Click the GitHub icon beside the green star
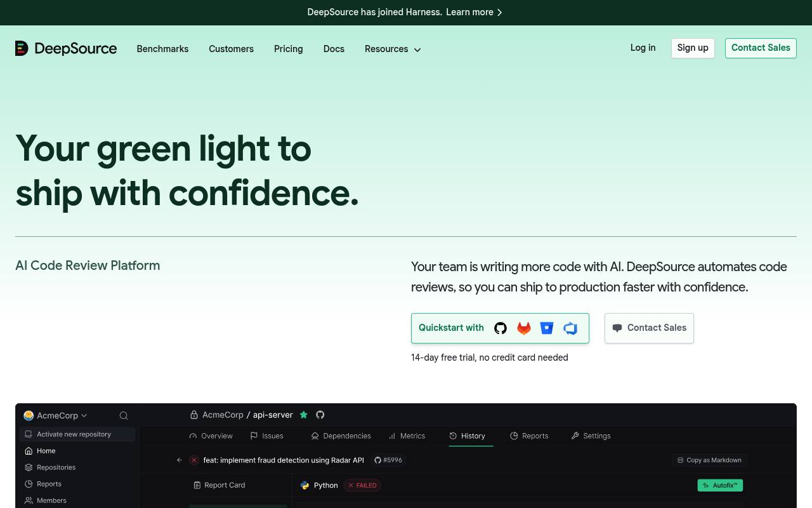 [x=320, y=415]
